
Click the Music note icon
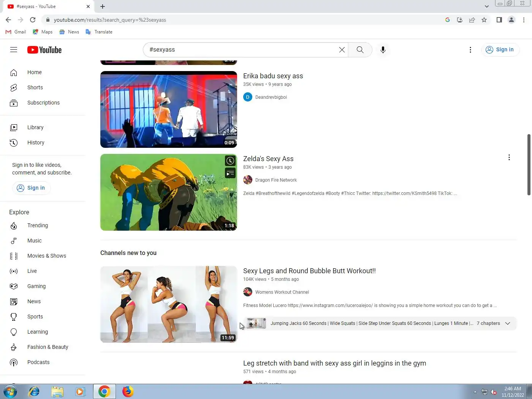14,241
